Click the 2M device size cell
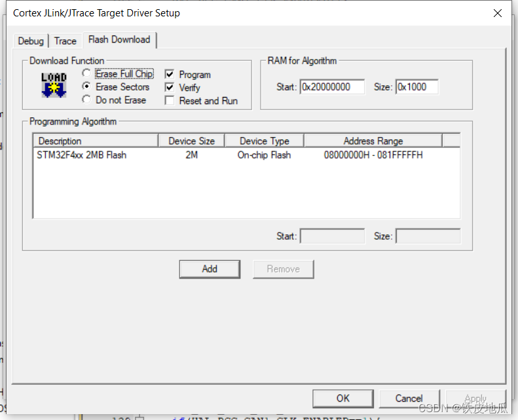Screen dimensions: 518x420 click(192, 155)
